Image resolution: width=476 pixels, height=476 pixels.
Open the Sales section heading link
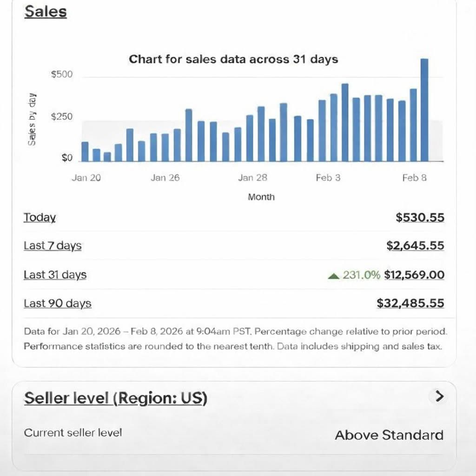(46, 12)
